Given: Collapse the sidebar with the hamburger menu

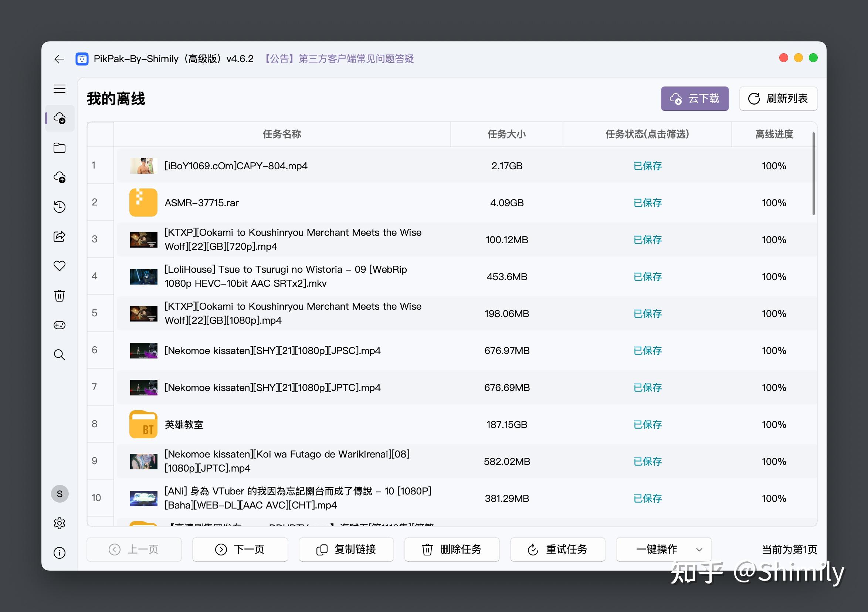Looking at the screenshot, I should (60, 88).
